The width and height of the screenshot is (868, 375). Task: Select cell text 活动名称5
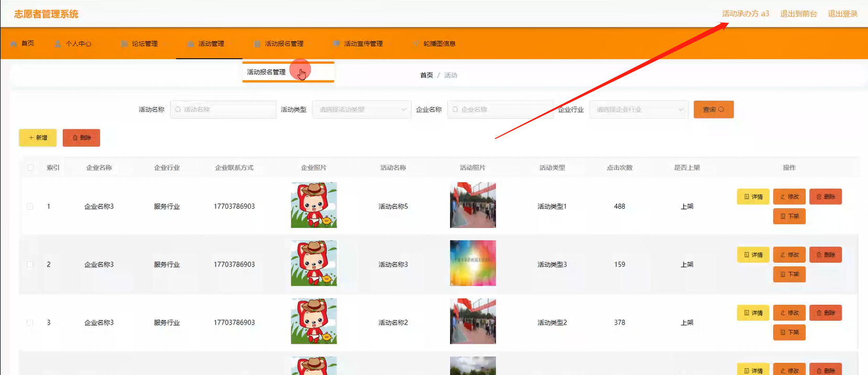pos(393,207)
